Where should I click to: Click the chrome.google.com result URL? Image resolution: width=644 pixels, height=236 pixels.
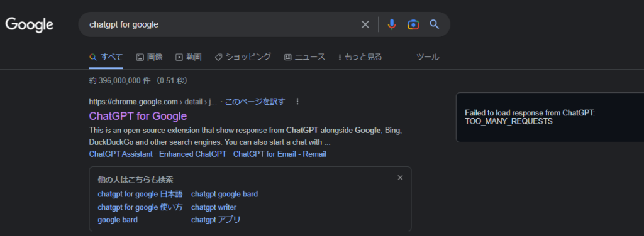click(x=153, y=102)
